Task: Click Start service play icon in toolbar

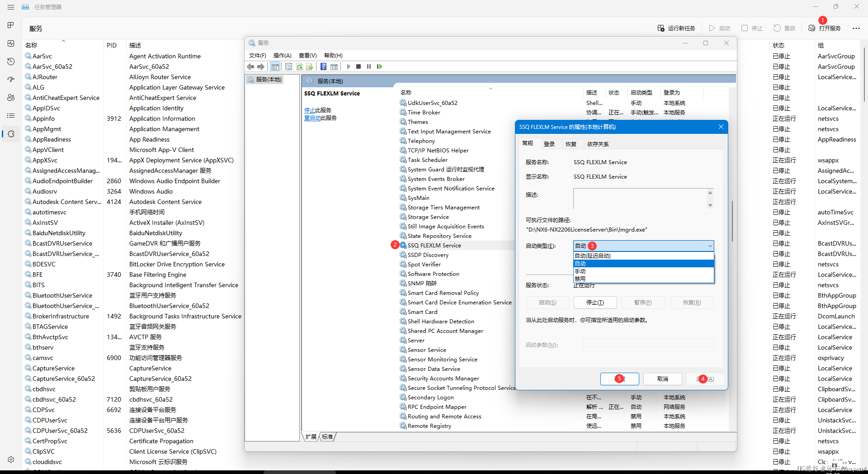Action: 349,66
